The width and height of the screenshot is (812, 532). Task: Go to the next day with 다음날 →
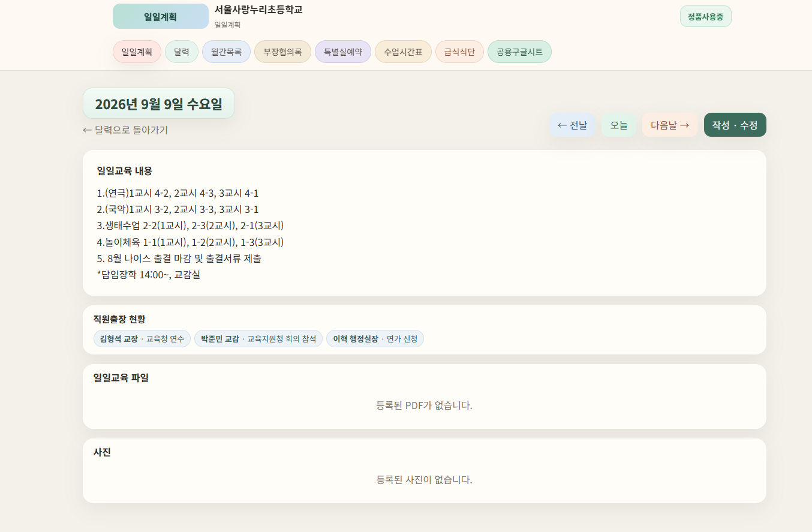[670, 125]
